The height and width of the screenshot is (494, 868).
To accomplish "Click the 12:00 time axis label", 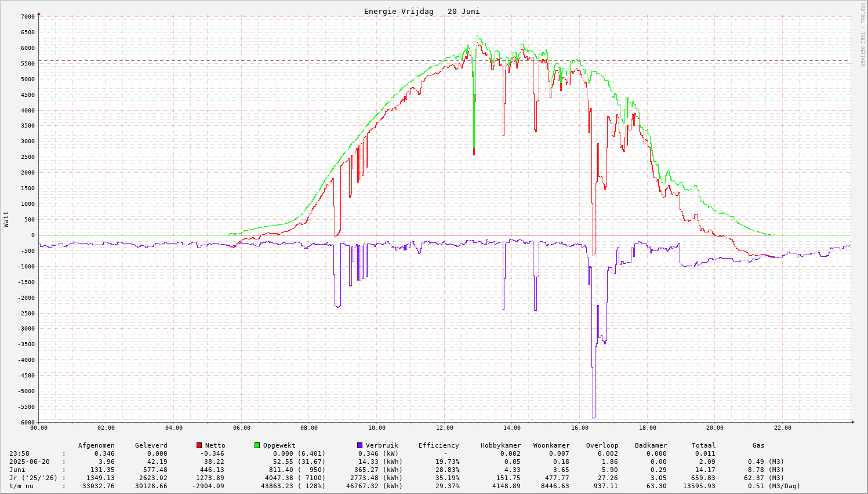I will pos(444,428).
